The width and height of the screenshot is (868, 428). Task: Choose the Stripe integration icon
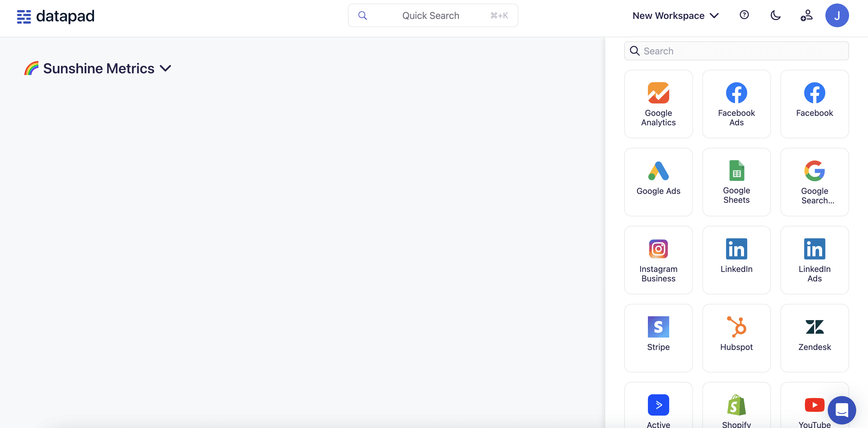tap(658, 327)
